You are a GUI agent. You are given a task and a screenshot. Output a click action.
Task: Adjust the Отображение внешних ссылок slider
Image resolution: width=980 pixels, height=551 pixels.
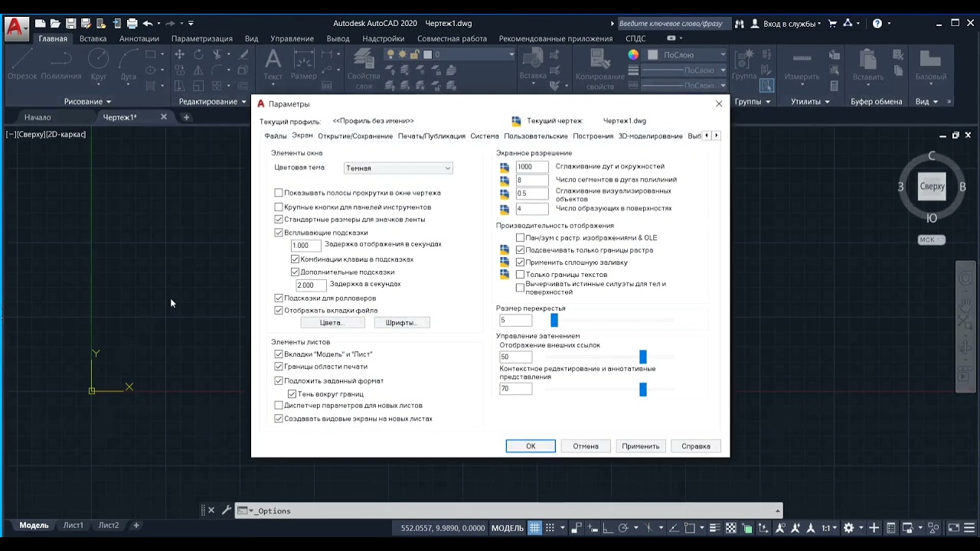[643, 357]
